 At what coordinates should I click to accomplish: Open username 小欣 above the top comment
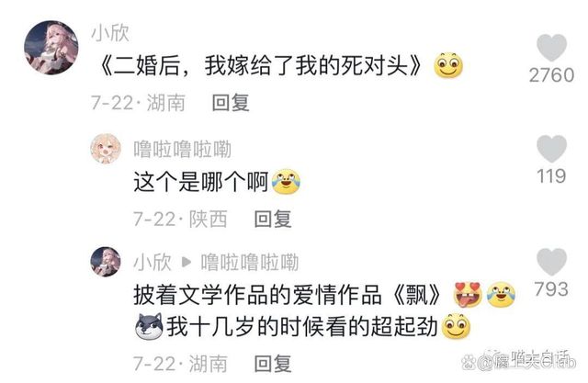pyautogui.click(x=110, y=33)
